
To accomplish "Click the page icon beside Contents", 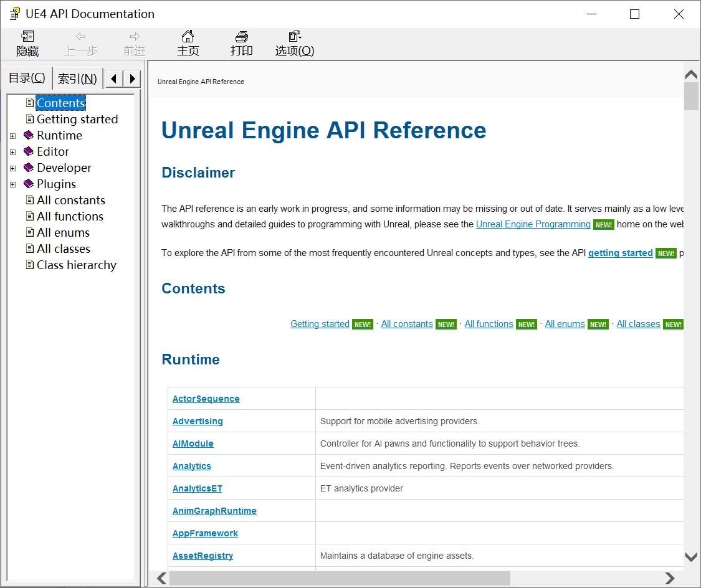I will click(x=30, y=103).
